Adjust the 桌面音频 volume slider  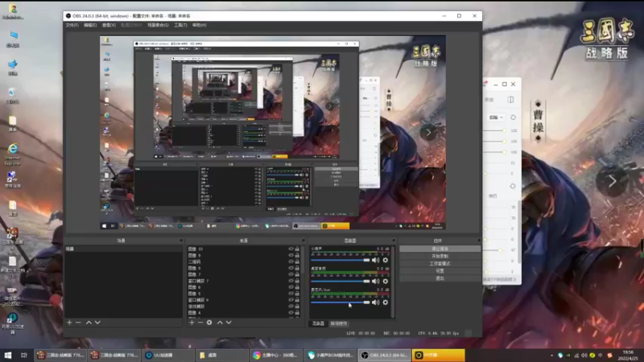click(x=340, y=281)
